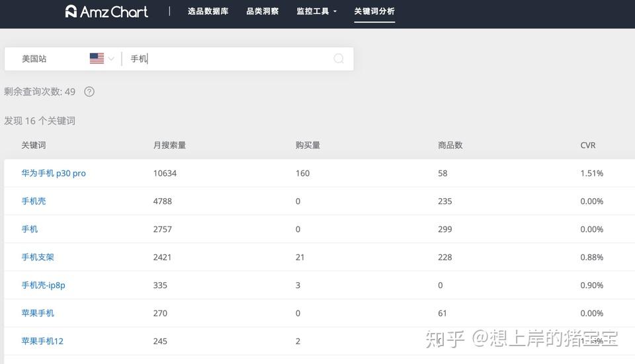
Task: Click the 购买量 column header
Action: click(x=308, y=145)
